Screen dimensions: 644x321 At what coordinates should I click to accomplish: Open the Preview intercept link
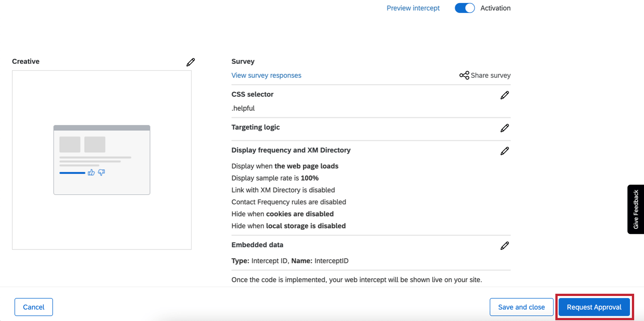pyautogui.click(x=413, y=8)
